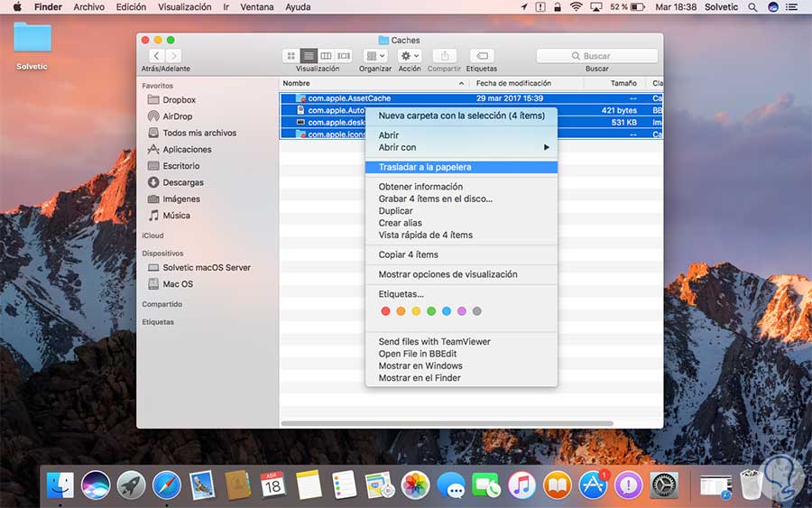The width and height of the screenshot is (812, 508).
Task: Click the horizontal scrollbar in Caches window
Action: pos(447,423)
